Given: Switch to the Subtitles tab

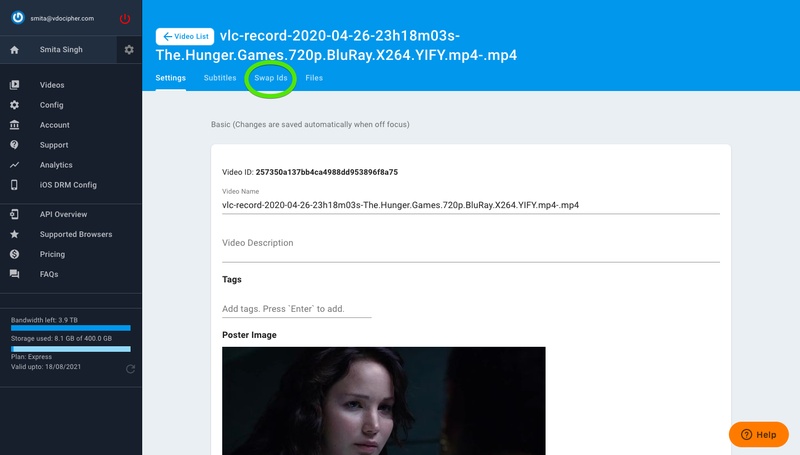Looking at the screenshot, I should [220, 78].
